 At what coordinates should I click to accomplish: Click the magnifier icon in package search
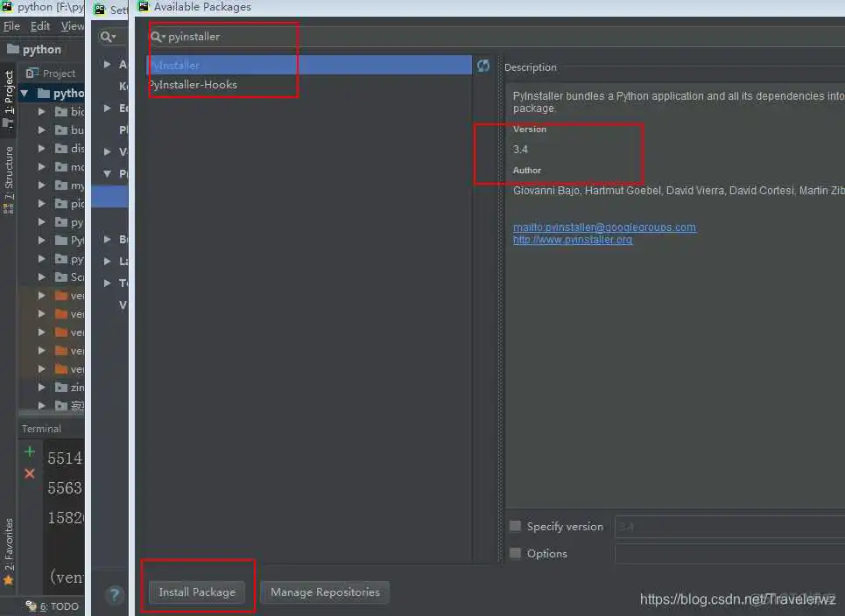(x=158, y=37)
